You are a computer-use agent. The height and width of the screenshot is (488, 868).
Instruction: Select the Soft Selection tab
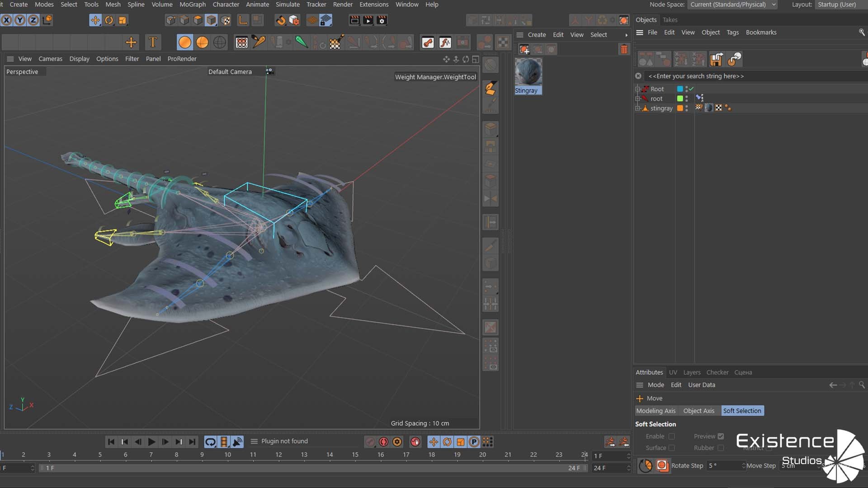click(x=742, y=411)
